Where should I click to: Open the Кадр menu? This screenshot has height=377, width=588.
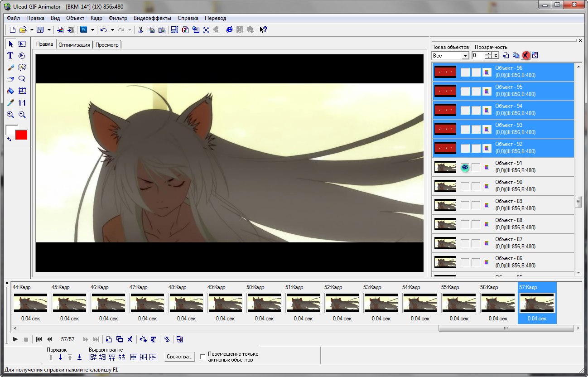96,18
